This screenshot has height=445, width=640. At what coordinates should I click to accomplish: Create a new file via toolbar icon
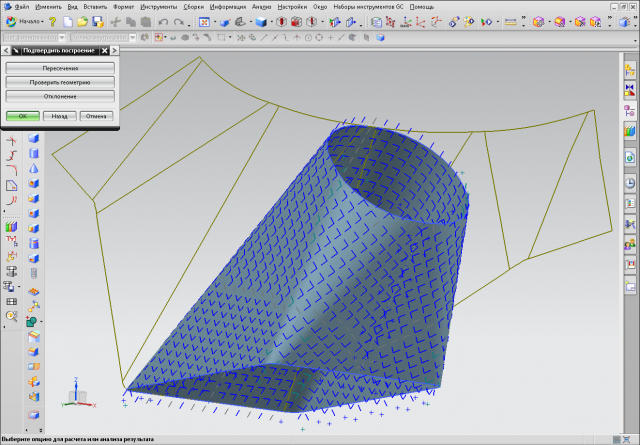click(x=68, y=21)
